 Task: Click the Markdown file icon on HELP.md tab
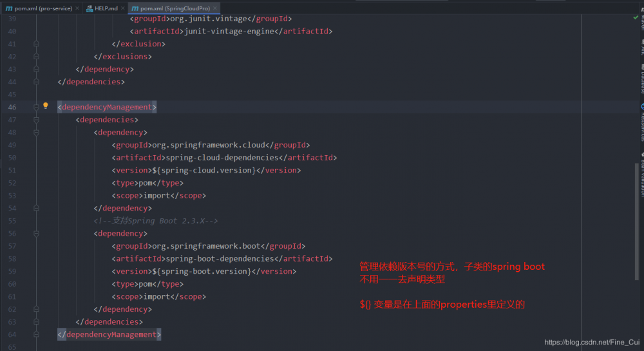point(89,8)
